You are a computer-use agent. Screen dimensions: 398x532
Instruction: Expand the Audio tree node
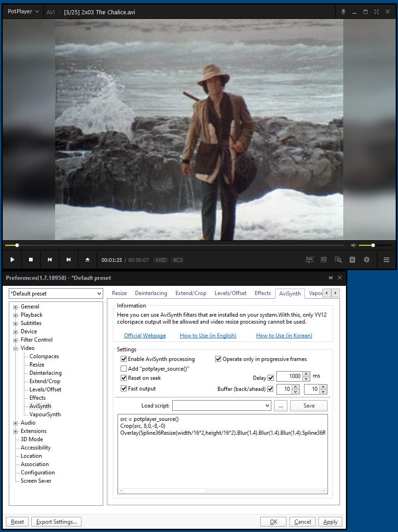click(15, 423)
